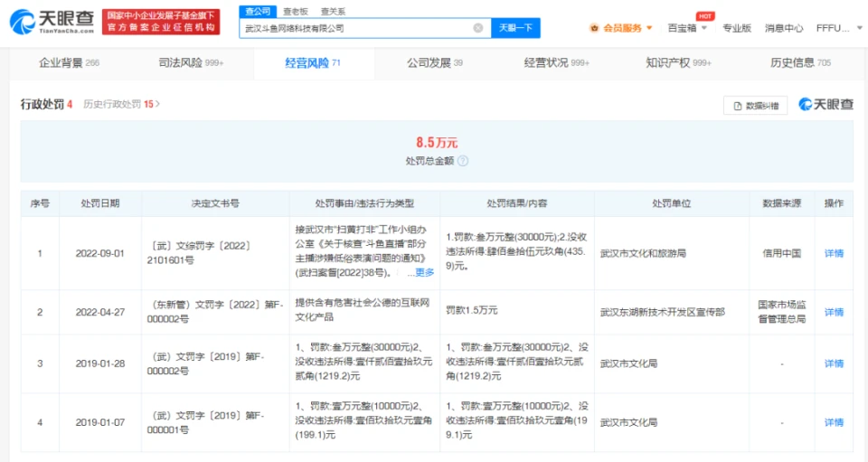The image size is (868, 462).
Task: Click the 天眼查 logo in the header
Action: (53, 22)
